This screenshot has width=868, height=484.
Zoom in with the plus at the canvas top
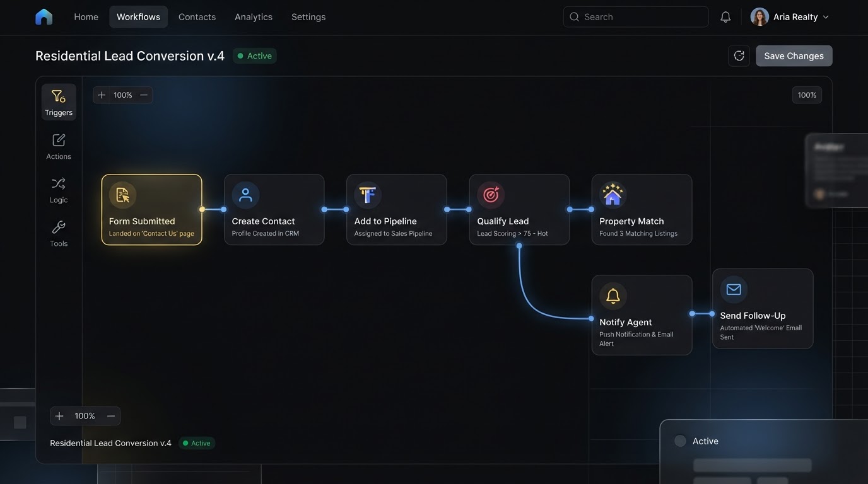(102, 95)
